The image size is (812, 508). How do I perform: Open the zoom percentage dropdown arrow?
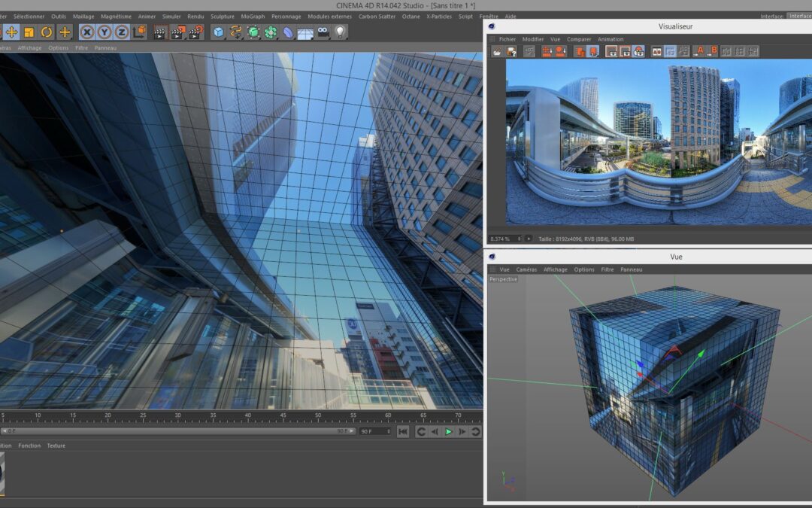[529, 239]
